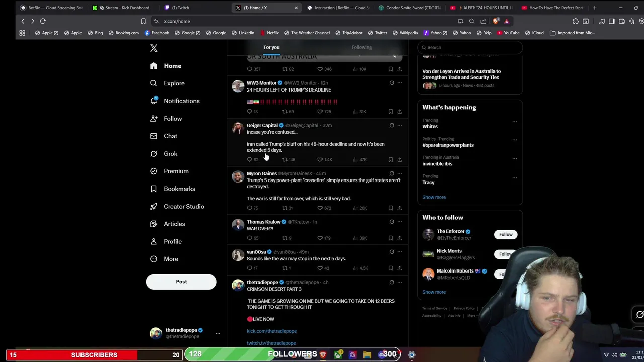Open the More menu in sidebar
644x362 pixels.
click(x=164, y=259)
